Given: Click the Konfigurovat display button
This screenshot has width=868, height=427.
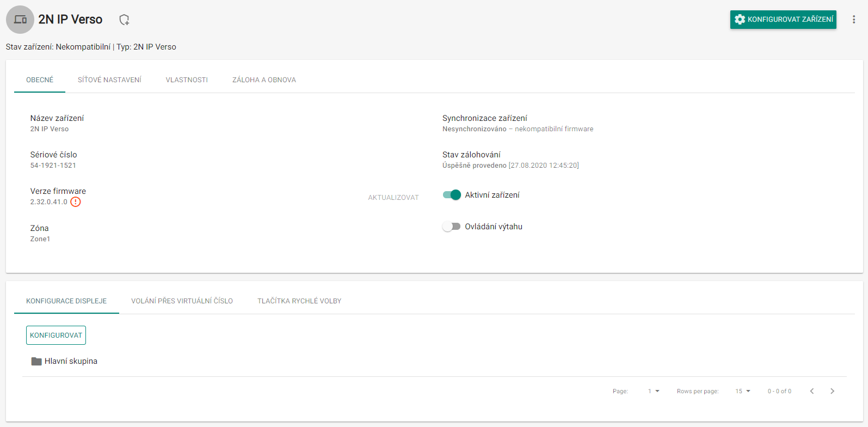Looking at the screenshot, I should tap(56, 335).
